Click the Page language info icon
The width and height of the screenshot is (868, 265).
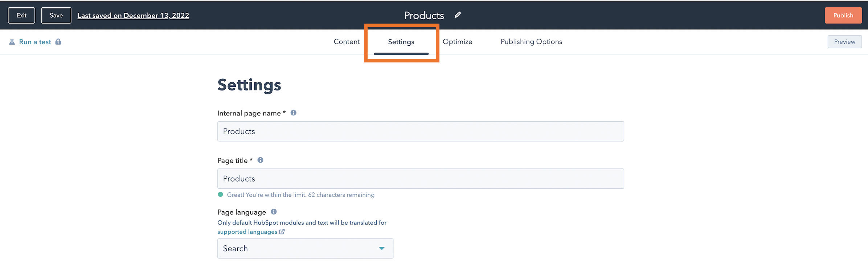(274, 212)
